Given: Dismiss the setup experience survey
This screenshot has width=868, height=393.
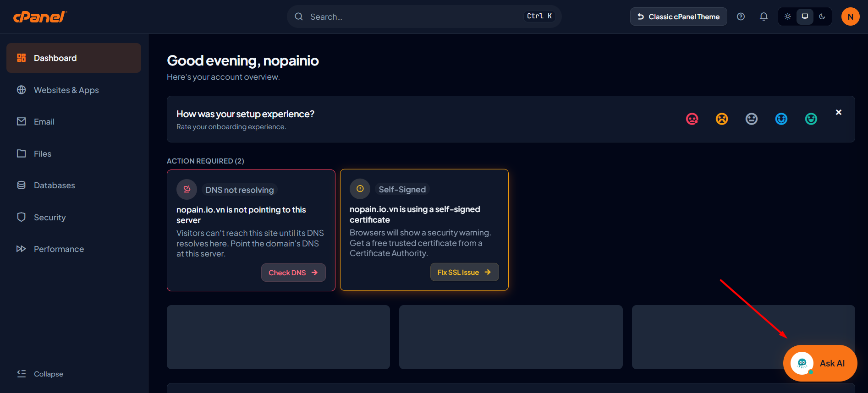Looking at the screenshot, I should [839, 112].
